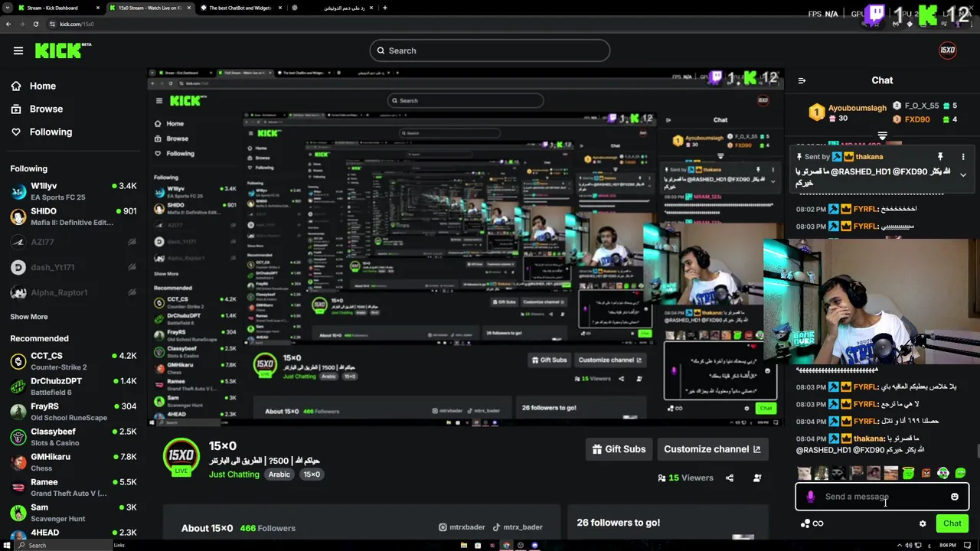980x551 pixels.
Task: Click F_O_X_55 in gift leaderboard
Action: click(921, 106)
